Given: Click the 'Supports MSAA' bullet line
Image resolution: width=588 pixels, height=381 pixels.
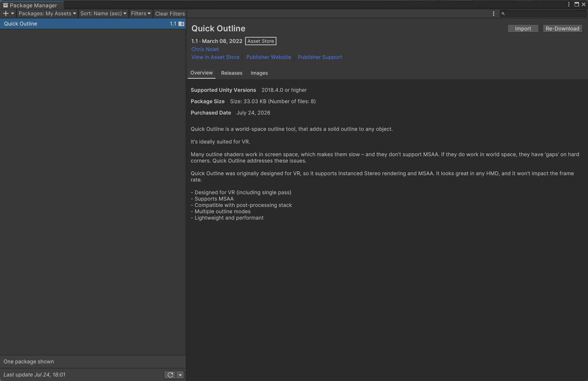Looking at the screenshot, I should [x=212, y=199].
